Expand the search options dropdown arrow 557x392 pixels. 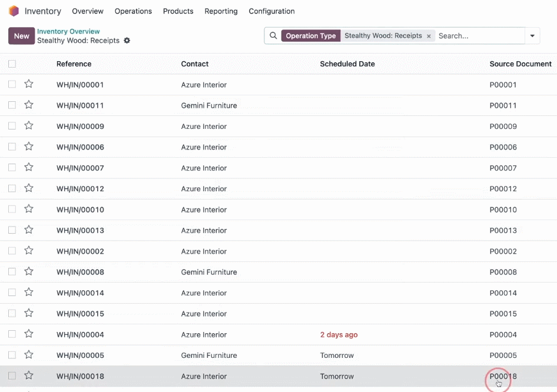point(532,36)
